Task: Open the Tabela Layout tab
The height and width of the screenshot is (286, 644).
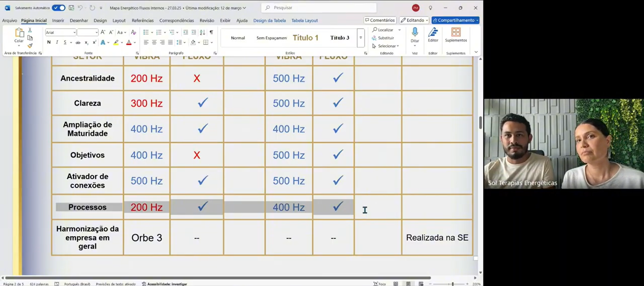Action: (x=304, y=20)
